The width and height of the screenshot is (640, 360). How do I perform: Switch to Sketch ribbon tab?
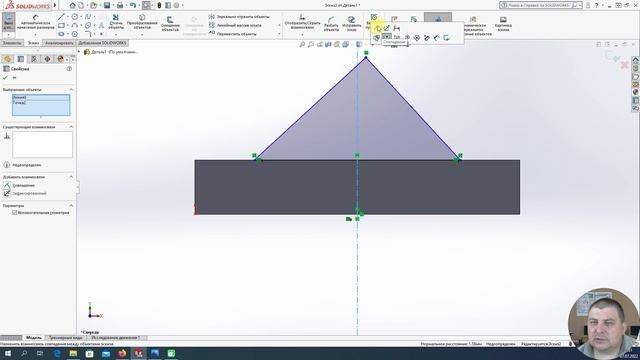pos(33,43)
